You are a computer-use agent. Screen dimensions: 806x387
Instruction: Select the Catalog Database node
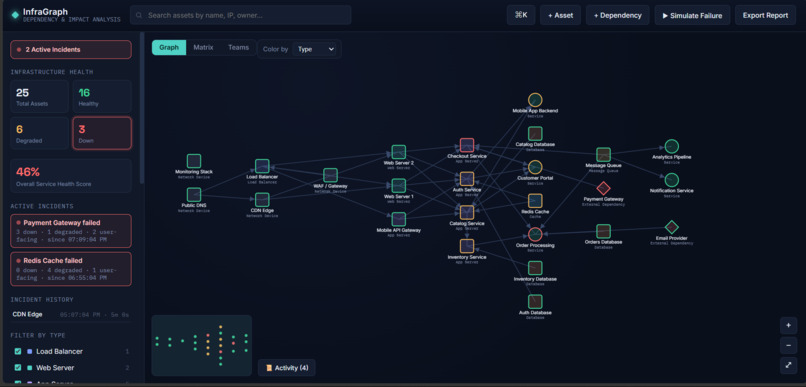(535, 134)
